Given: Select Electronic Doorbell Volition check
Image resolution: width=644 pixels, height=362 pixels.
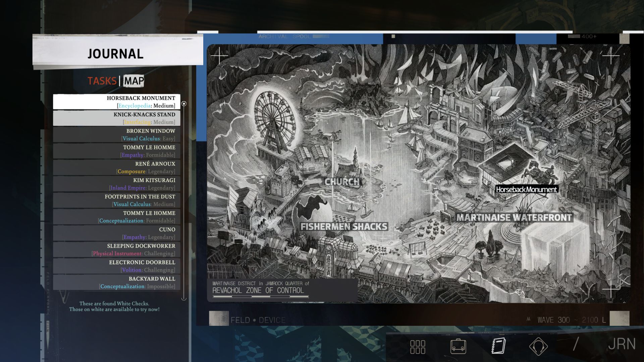Looking at the screenshot, I should [117, 266].
